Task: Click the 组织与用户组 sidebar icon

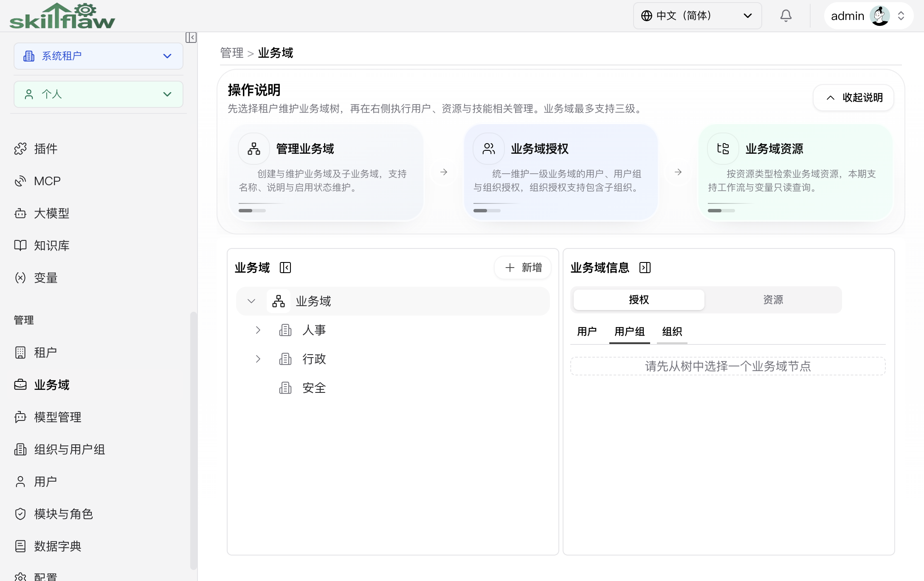Action: 20,449
